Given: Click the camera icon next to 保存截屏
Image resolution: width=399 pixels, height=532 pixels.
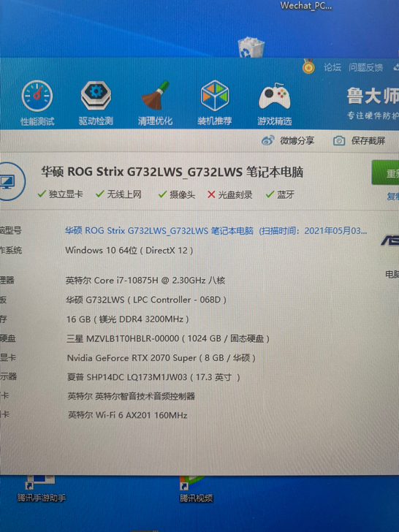Looking at the screenshot, I should (339, 140).
